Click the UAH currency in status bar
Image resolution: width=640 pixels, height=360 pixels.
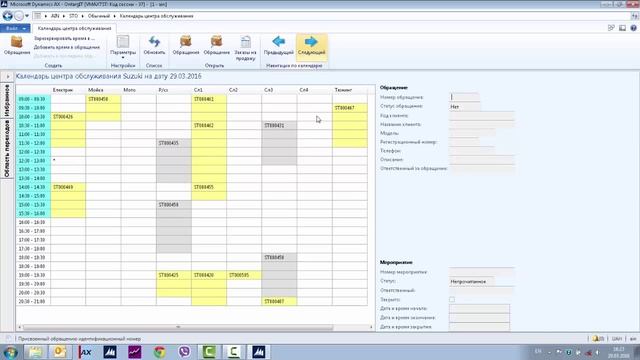(617, 338)
